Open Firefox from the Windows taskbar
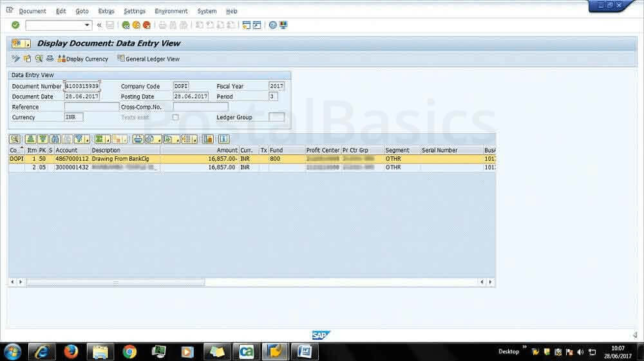This screenshot has height=361, width=644. click(71, 351)
